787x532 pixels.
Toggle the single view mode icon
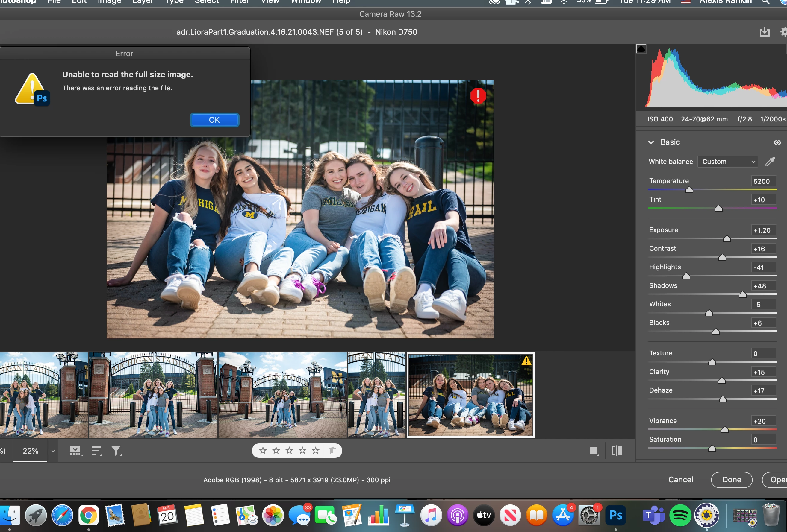click(x=593, y=450)
